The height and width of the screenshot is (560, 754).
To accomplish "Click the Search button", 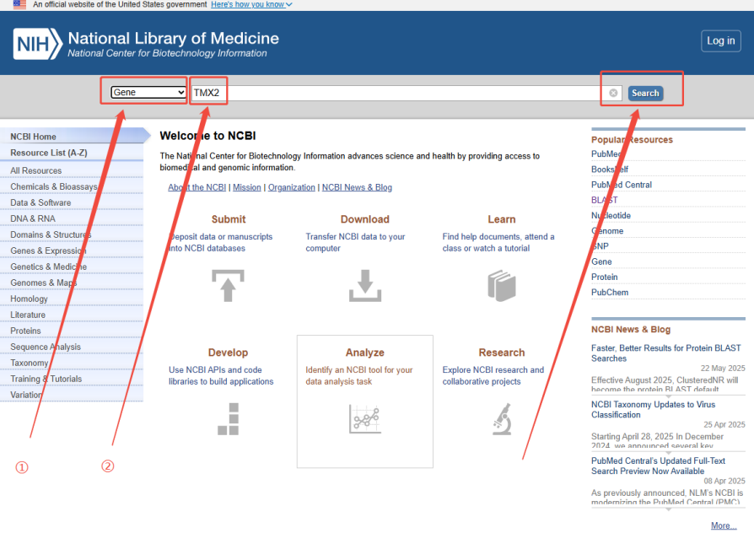I will pyautogui.click(x=645, y=94).
